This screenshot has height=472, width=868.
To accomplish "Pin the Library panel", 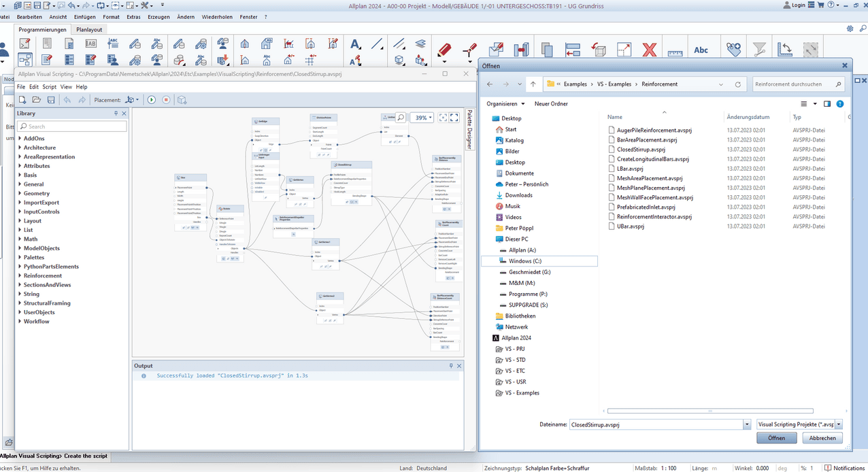I will pyautogui.click(x=116, y=114).
